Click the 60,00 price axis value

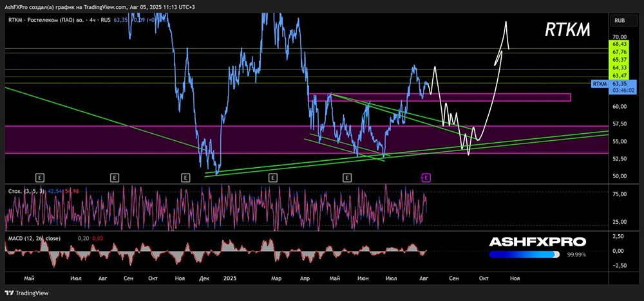click(619, 106)
